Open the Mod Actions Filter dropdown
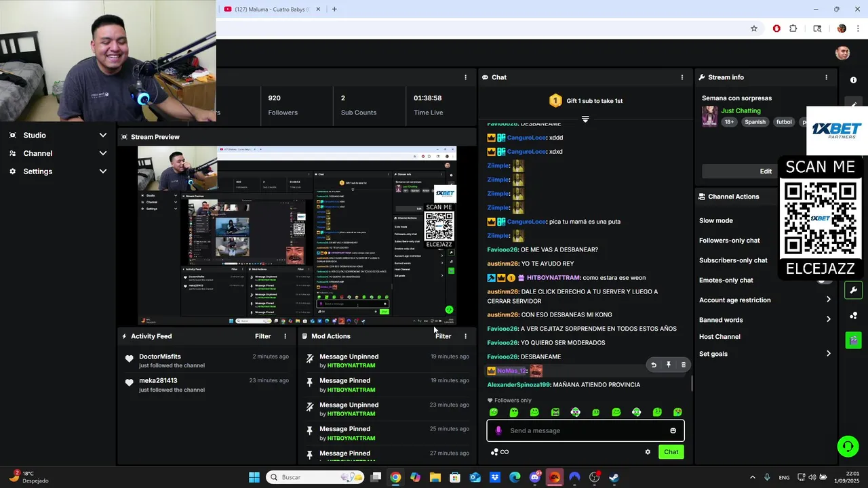 pyautogui.click(x=443, y=336)
